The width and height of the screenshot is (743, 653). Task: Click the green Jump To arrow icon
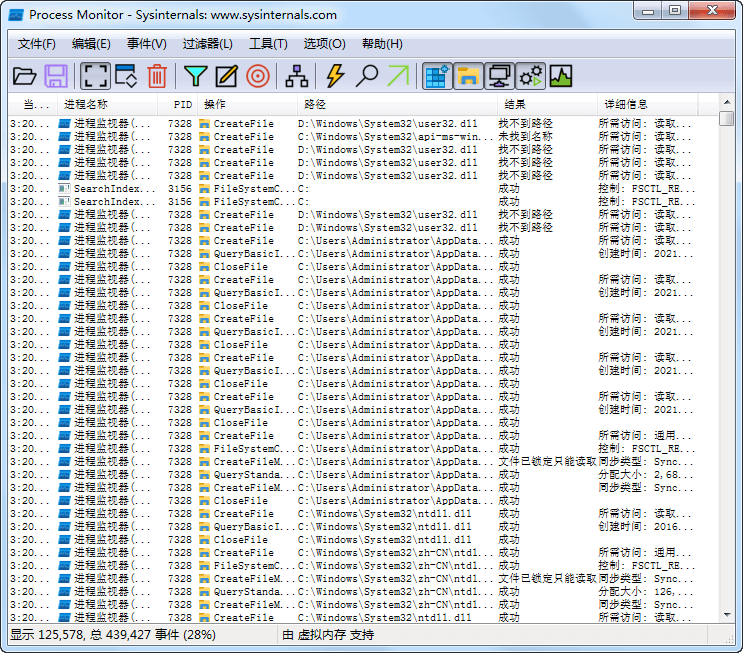[x=398, y=75]
